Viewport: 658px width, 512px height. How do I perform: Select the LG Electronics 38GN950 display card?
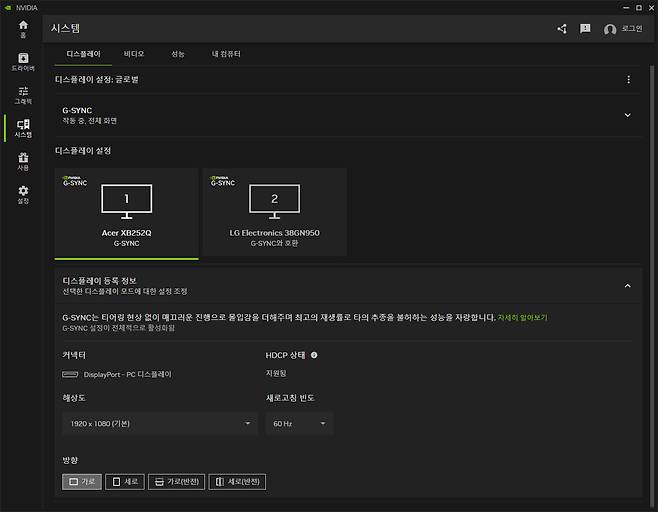pos(274,212)
